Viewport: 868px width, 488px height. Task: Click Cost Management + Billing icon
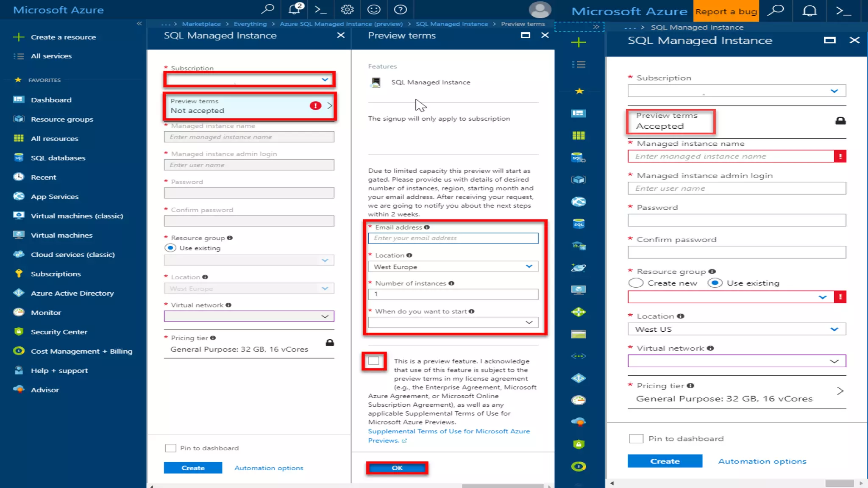(19, 351)
